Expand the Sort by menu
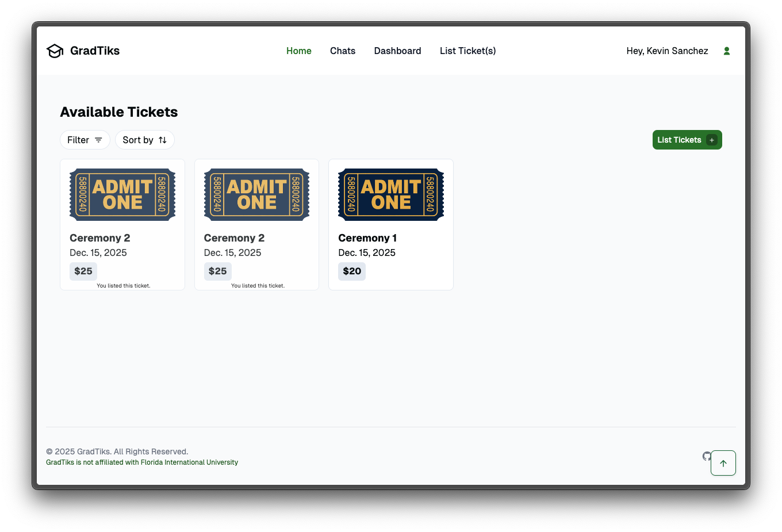 coord(144,140)
